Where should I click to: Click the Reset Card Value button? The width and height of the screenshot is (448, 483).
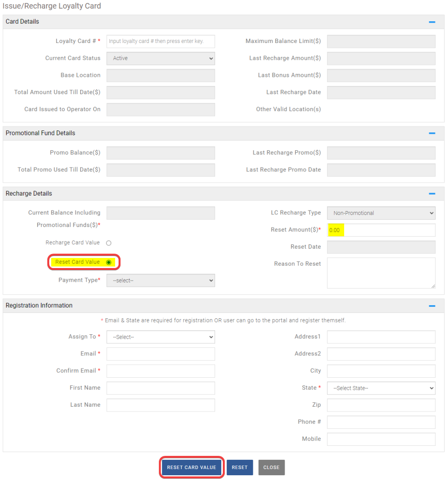click(191, 467)
